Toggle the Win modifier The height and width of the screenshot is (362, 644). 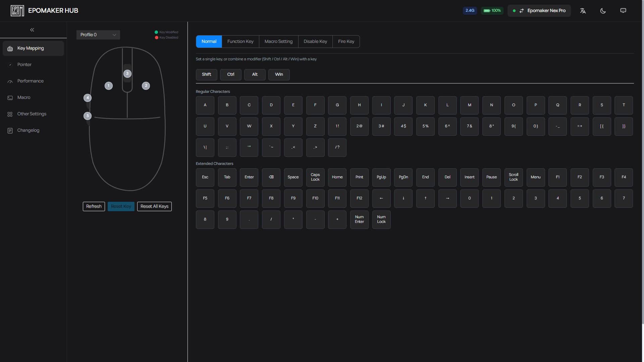pyautogui.click(x=279, y=74)
